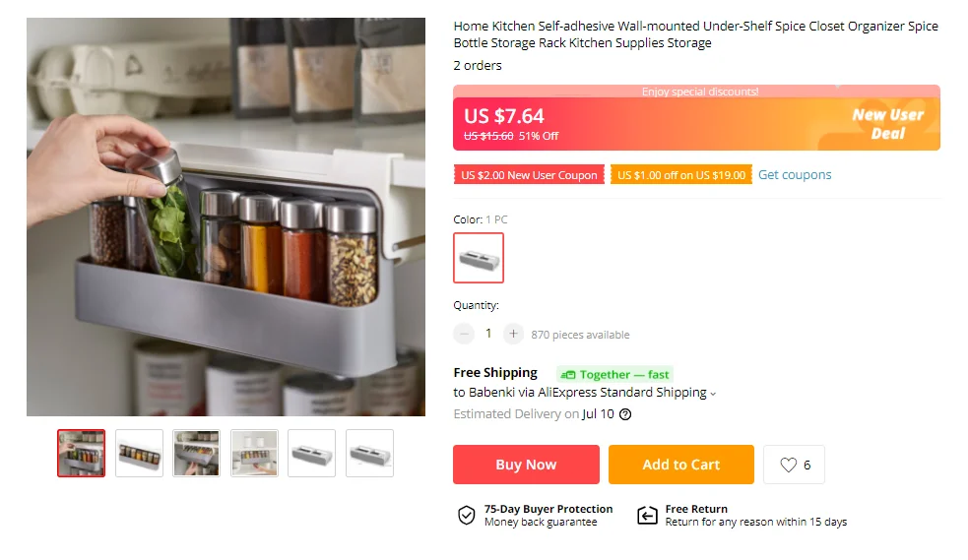Open the fourth product thumbnail
968x560 pixels.
(254, 453)
